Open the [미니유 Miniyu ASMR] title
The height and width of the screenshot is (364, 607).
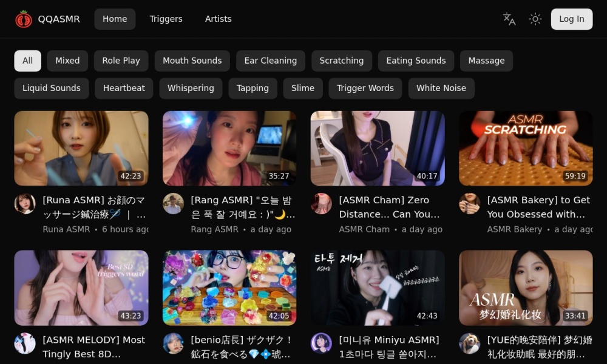click(x=389, y=347)
